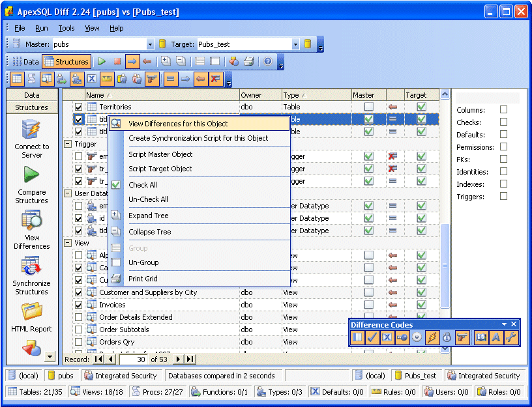
Task: Close the Difference Codes panel
Action: click(x=514, y=324)
